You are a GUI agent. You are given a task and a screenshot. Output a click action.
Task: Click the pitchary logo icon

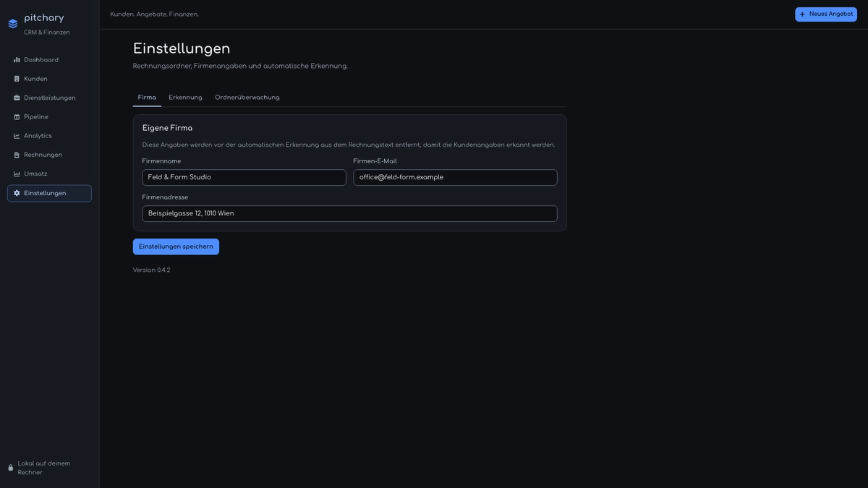point(13,24)
